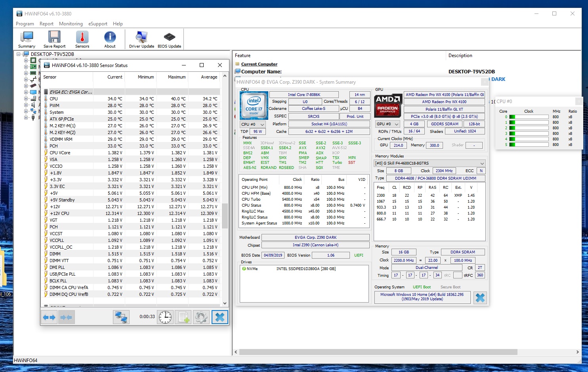Click the About info icon
Viewport: 588px width, 372px height.
(110, 39)
